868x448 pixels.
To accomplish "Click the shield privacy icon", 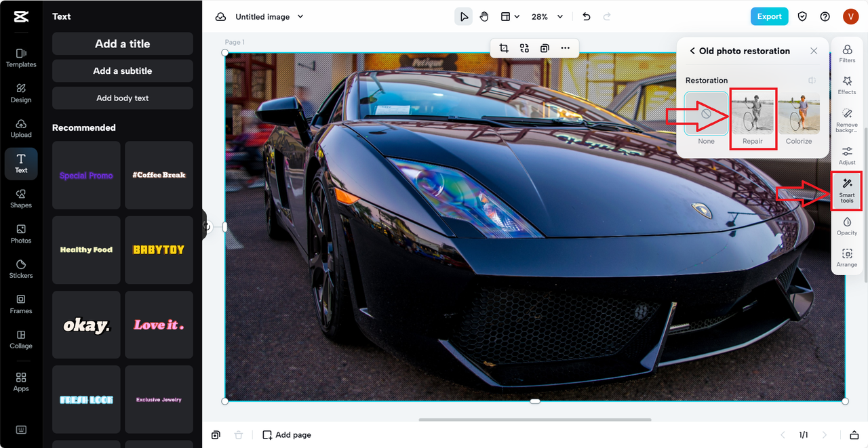I will tap(802, 16).
